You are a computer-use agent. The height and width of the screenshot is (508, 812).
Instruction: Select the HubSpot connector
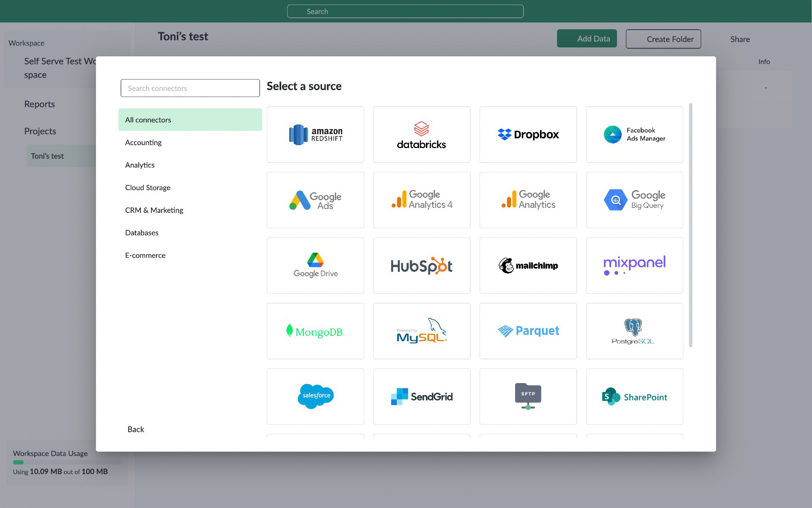point(422,265)
